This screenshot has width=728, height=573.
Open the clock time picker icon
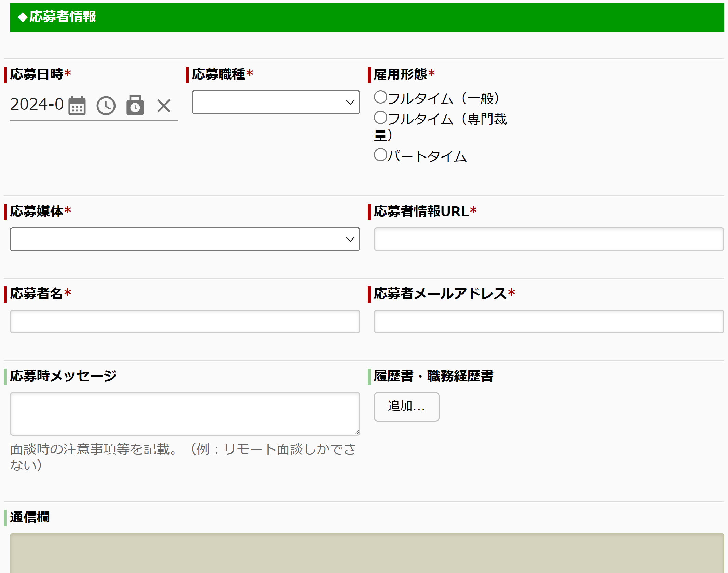pyautogui.click(x=106, y=106)
